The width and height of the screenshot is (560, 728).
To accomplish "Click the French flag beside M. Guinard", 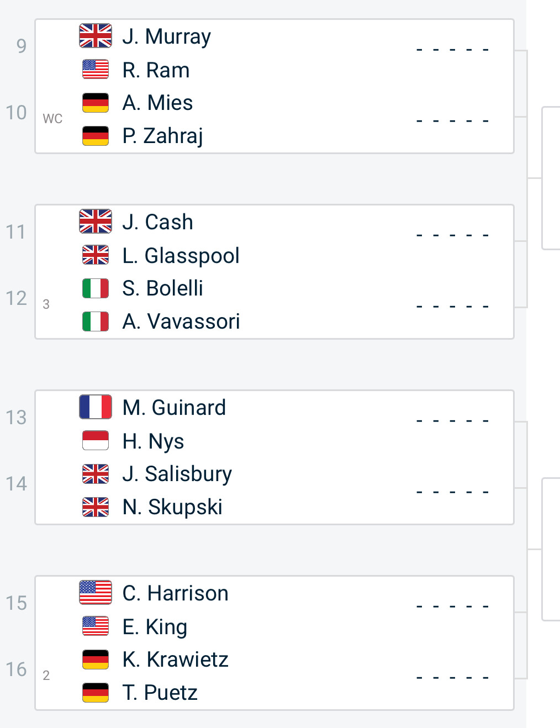I will (96, 407).
